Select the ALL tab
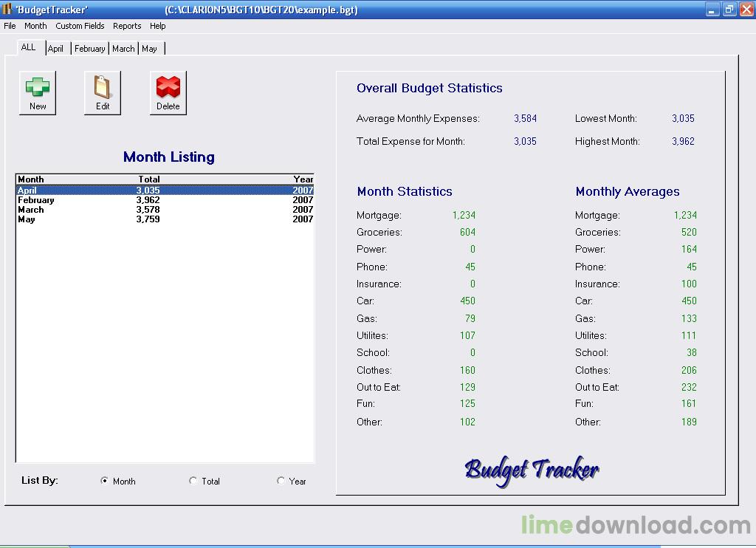 point(28,47)
